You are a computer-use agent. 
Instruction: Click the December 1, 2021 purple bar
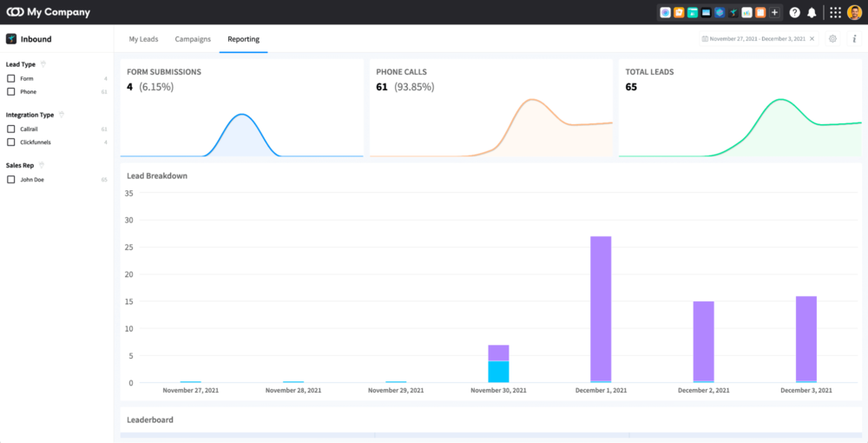click(x=601, y=307)
